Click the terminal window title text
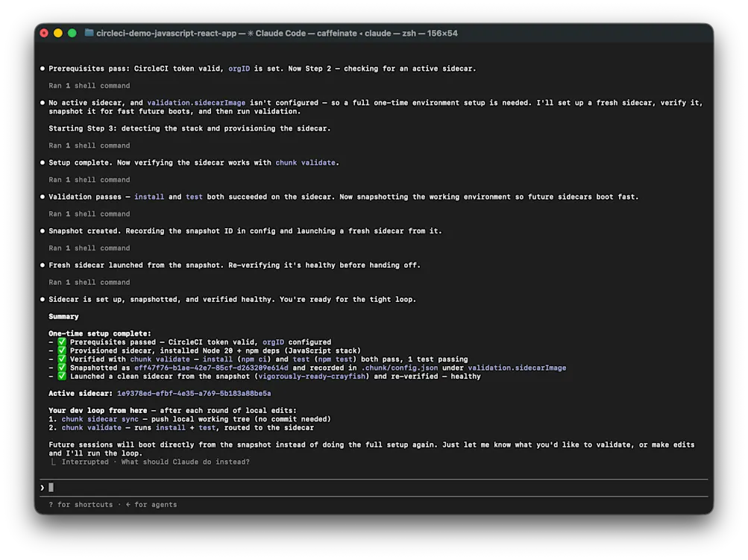The height and width of the screenshot is (560, 748). [x=277, y=34]
